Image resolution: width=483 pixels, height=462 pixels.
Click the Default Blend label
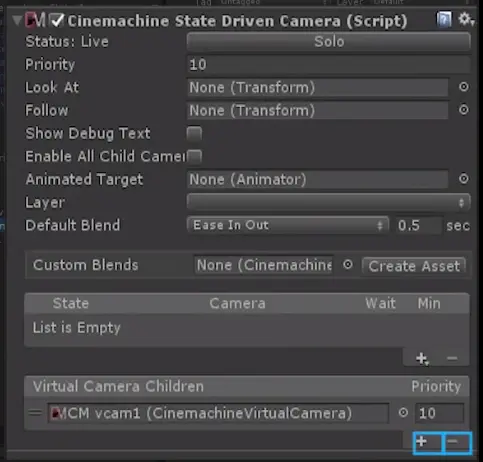click(73, 226)
